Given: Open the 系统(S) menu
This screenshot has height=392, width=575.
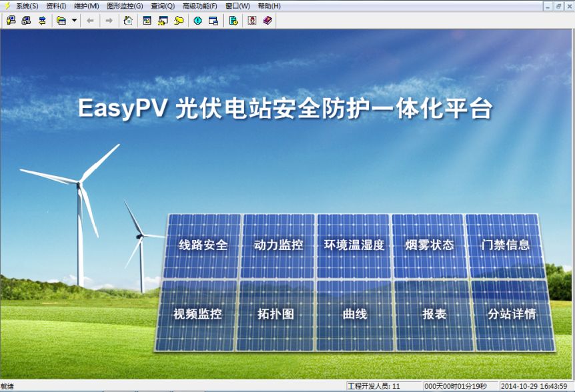Looking at the screenshot, I should tap(27, 6).
